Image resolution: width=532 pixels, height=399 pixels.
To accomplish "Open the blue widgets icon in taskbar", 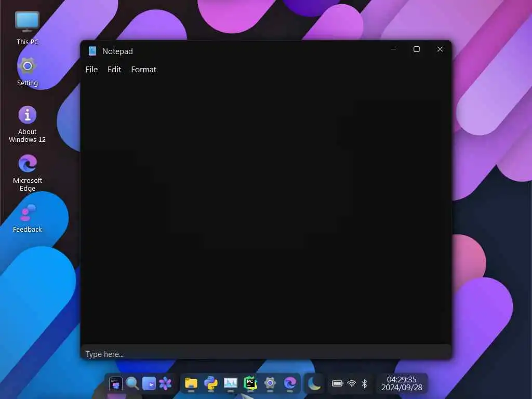I will pyautogui.click(x=149, y=383).
